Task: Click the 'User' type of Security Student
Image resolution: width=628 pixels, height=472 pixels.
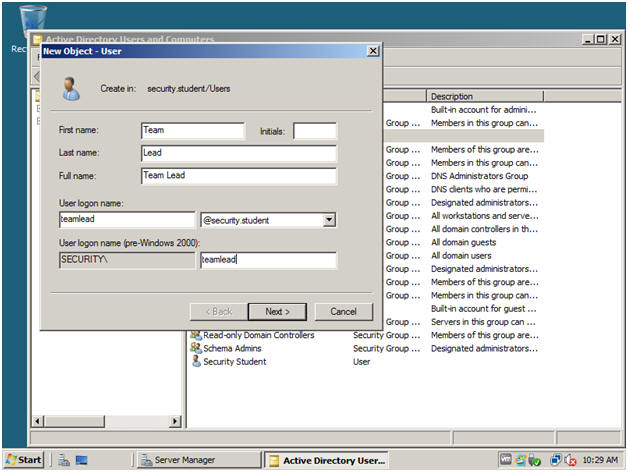Action: click(x=361, y=362)
